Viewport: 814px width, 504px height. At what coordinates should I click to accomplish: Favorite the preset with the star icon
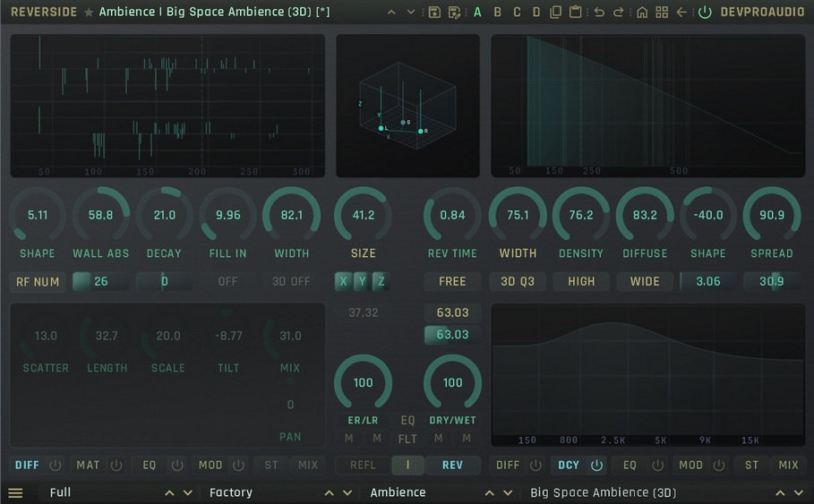[89, 12]
